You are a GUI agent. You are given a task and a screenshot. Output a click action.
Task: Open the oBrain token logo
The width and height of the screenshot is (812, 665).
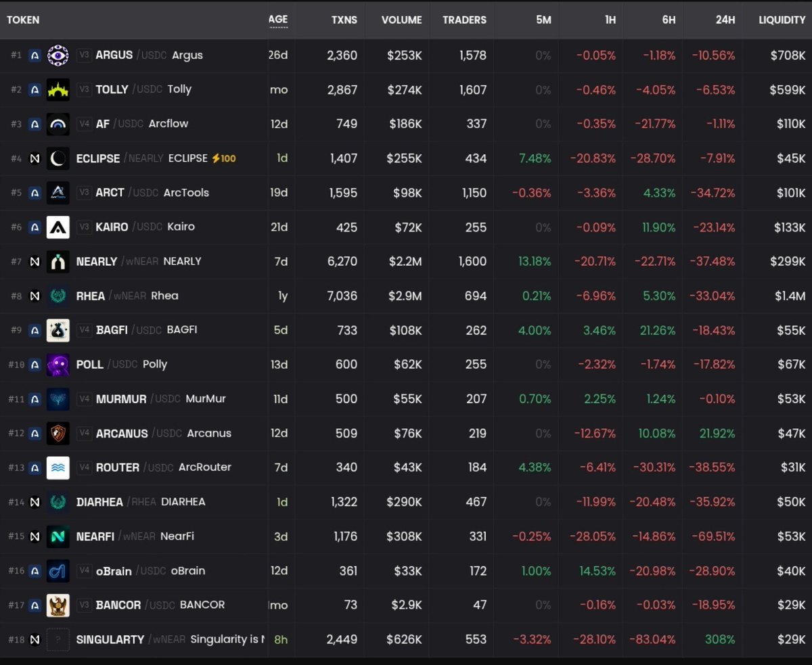coord(58,571)
